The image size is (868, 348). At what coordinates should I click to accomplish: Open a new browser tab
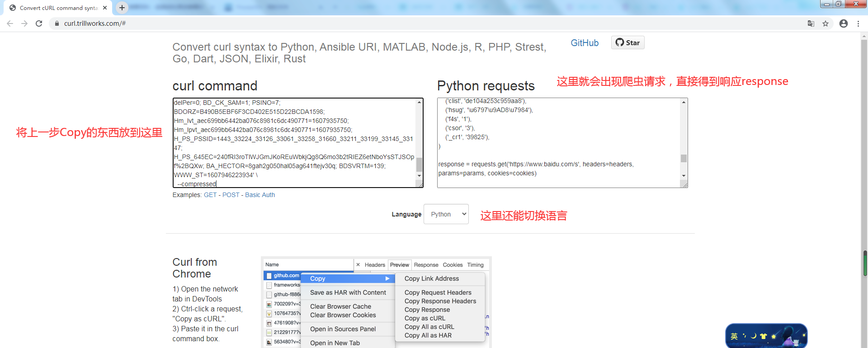click(x=122, y=8)
